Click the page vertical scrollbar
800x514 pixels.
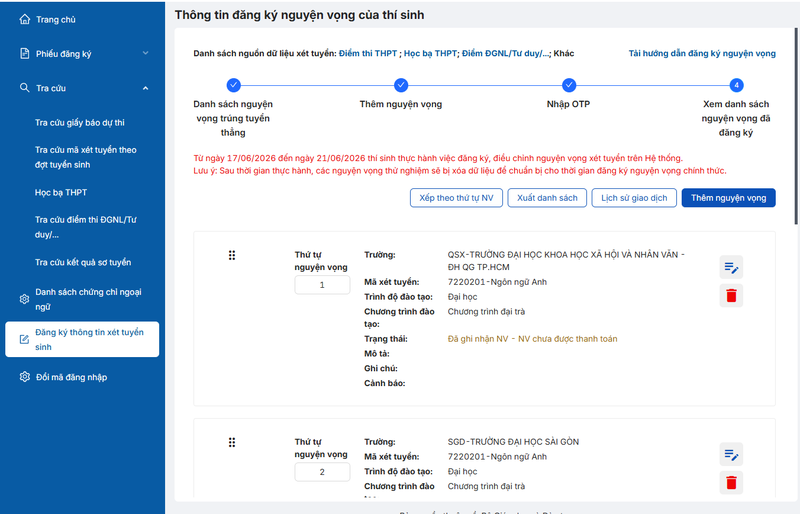pos(796,126)
